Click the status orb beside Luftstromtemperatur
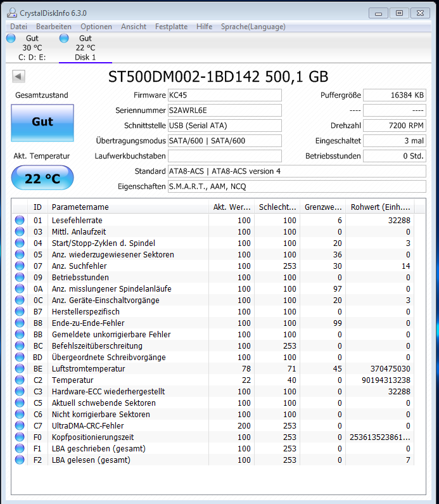The image size is (439, 504). coord(20,368)
